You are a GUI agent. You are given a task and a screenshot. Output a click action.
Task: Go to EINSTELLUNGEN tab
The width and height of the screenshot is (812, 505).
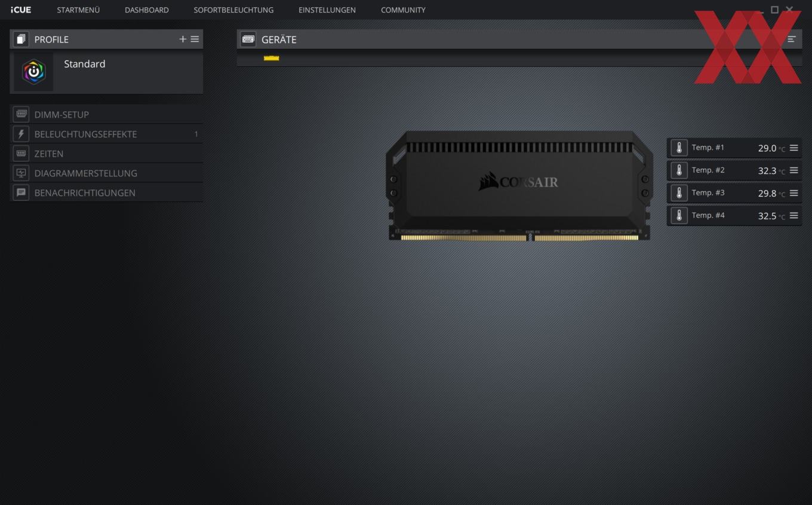tap(327, 10)
